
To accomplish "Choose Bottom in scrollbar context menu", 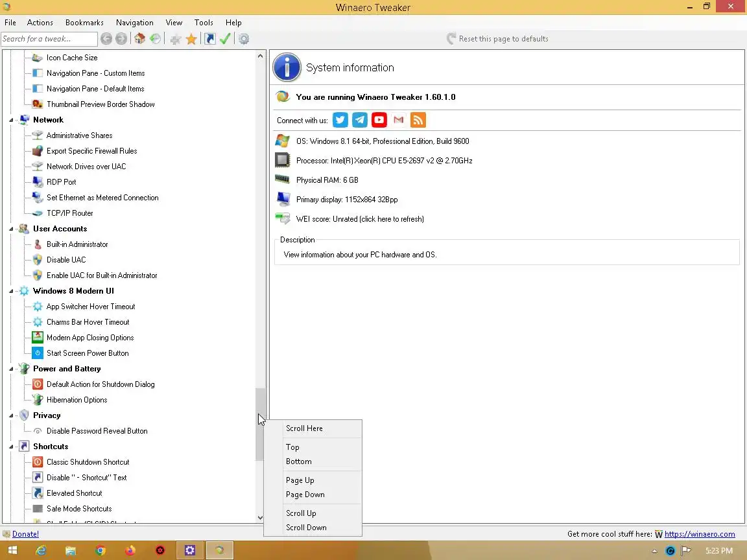I will [x=313, y=461].
